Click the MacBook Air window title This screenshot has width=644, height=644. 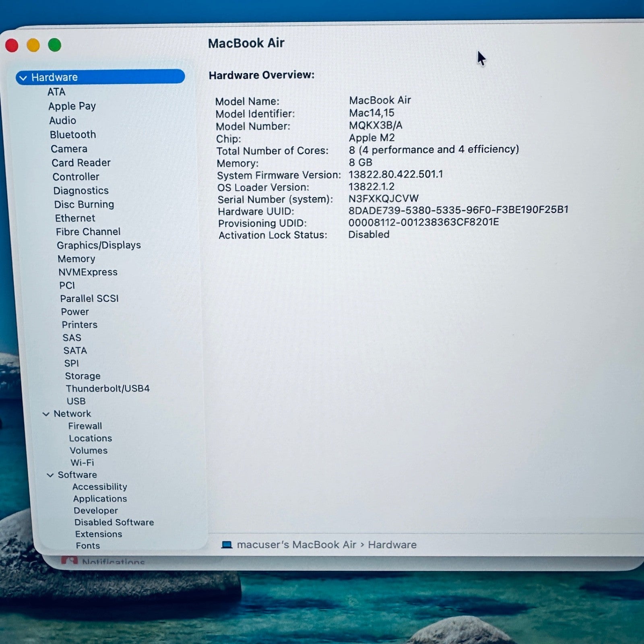click(246, 43)
